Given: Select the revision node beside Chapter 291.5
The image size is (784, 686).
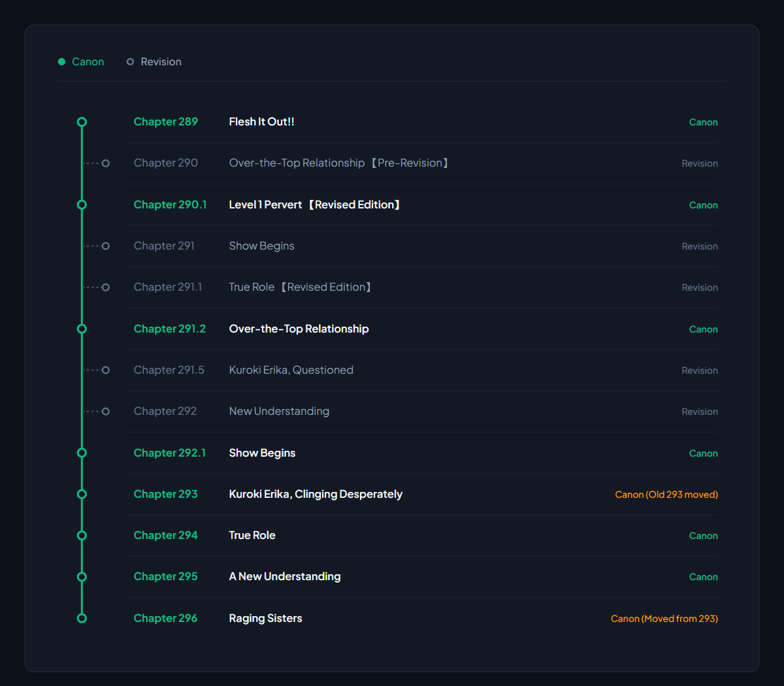Looking at the screenshot, I should coord(106,370).
